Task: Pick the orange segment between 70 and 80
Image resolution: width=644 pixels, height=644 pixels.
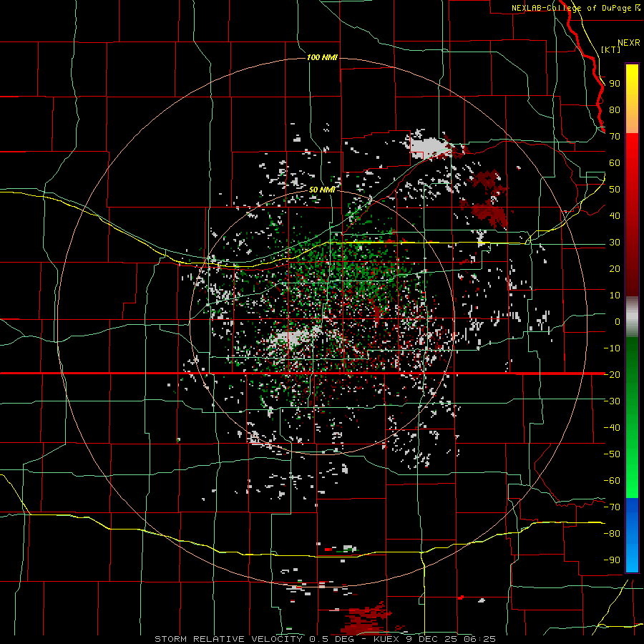Action: point(632,122)
